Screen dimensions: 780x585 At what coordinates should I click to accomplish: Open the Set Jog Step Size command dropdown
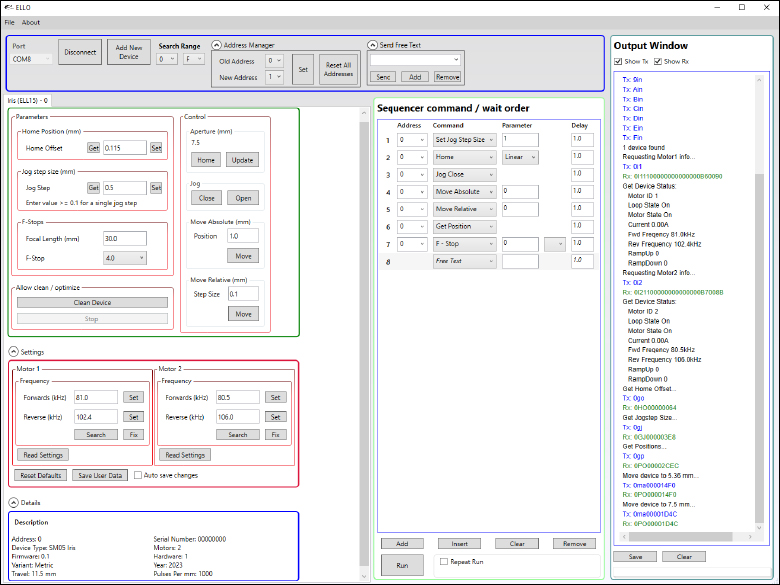(463, 139)
